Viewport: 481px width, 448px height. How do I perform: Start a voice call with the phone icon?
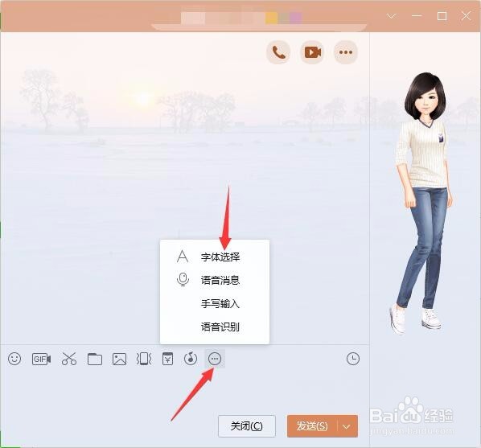pyautogui.click(x=278, y=52)
